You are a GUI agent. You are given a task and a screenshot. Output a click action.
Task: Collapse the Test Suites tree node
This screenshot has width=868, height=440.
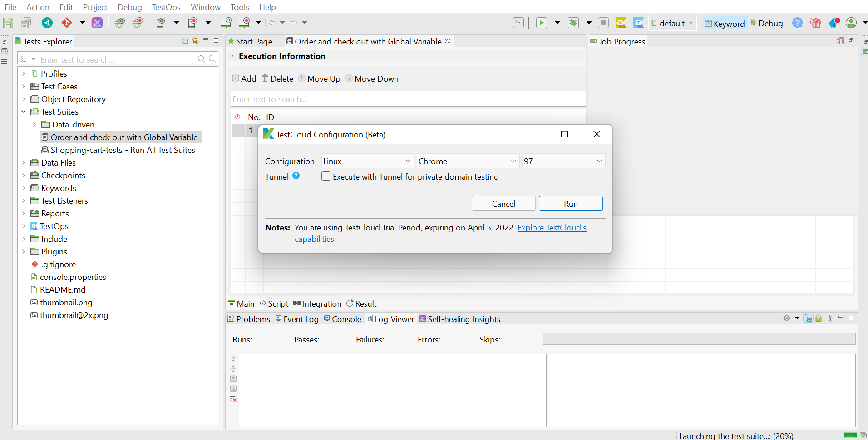[24, 112]
